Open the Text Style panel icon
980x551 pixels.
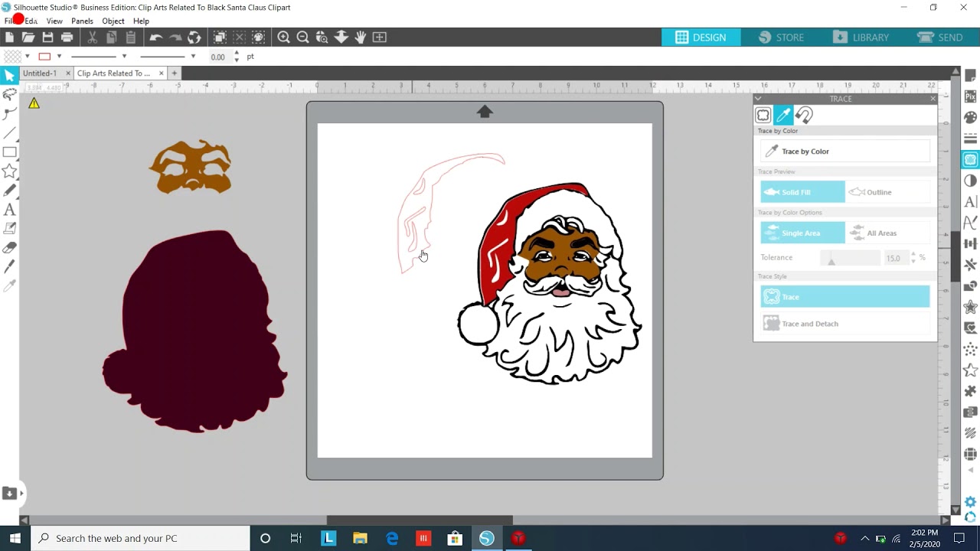pos(971,202)
